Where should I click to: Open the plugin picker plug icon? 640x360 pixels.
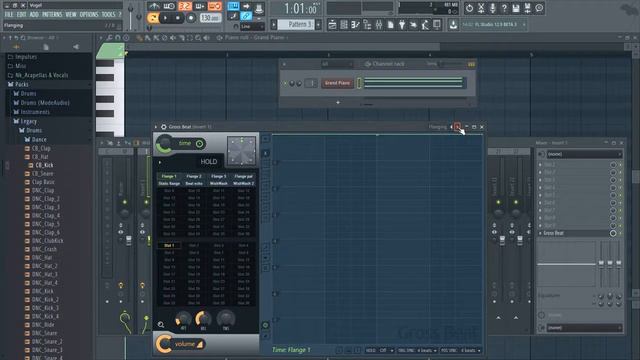point(402,25)
